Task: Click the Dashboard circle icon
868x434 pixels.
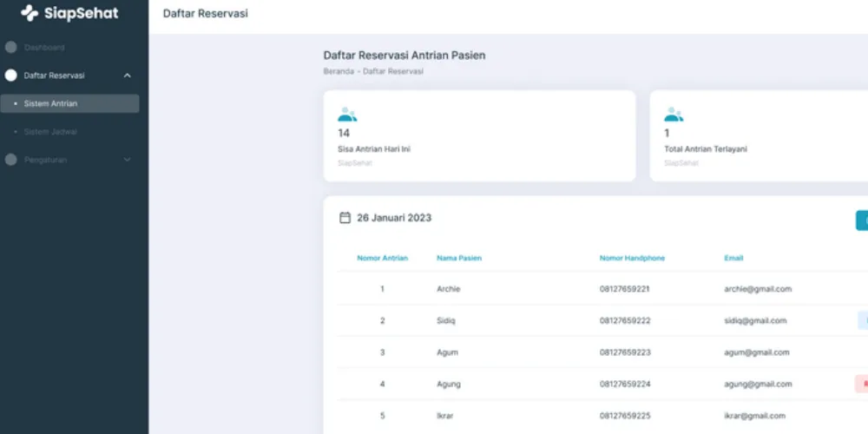Action: (x=11, y=47)
